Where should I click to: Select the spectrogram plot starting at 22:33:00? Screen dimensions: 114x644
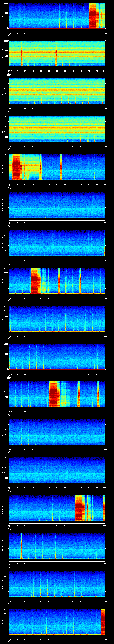click(57, 432)
